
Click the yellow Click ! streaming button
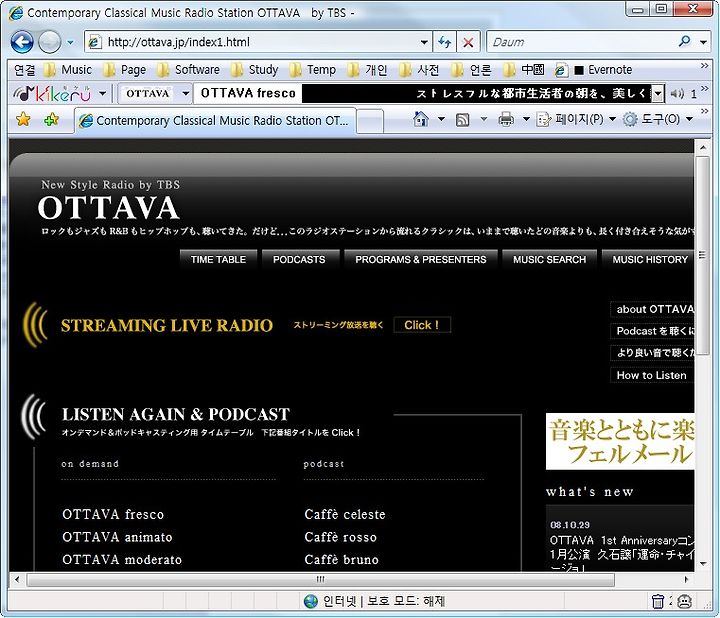click(x=422, y=325)
